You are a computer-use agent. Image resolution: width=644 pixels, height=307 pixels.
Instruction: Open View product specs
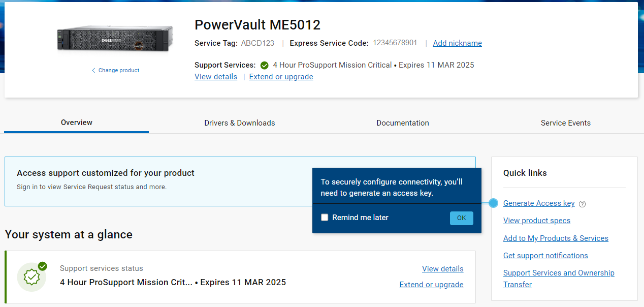[536, 221]
